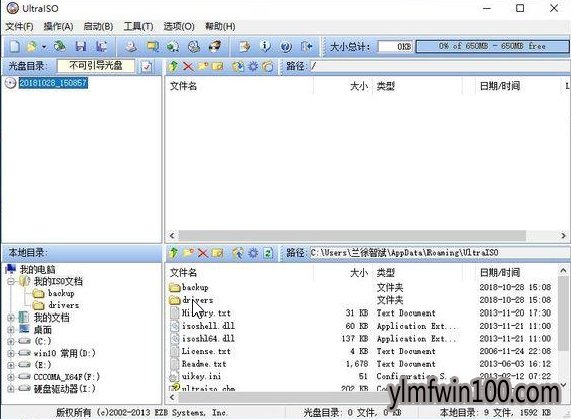This screenshot has width=571, height=419.
Task: Click the 650MB capacity progress bar
Action: (x=492, y=46)
